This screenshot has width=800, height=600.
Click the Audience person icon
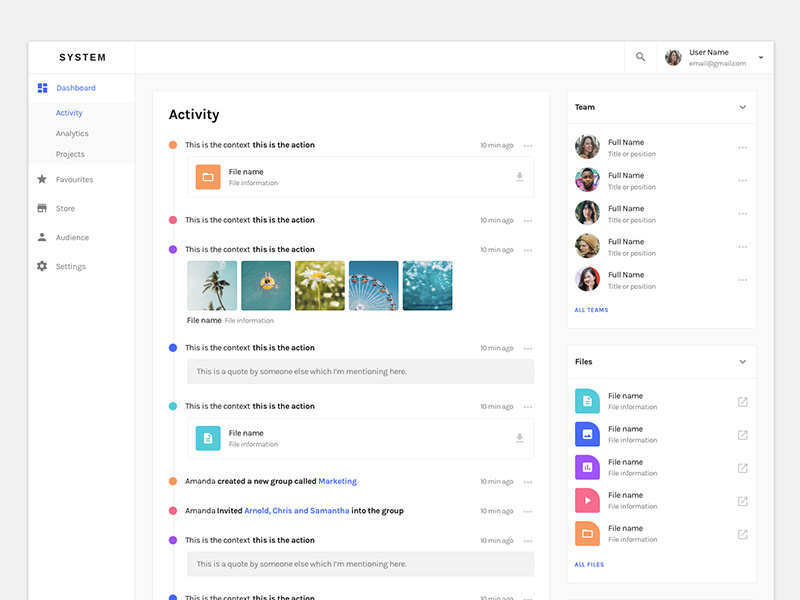coord(42,237)
